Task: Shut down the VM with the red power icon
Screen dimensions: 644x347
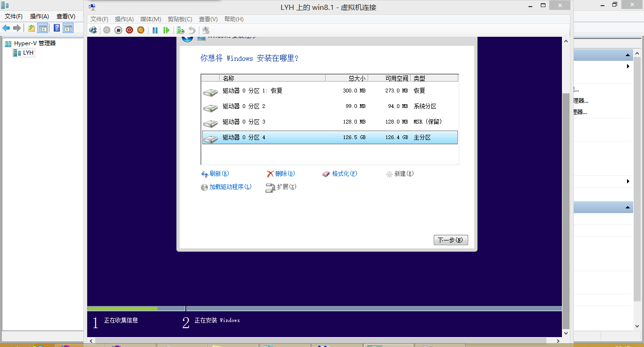Action: click(x=129, y=30)
